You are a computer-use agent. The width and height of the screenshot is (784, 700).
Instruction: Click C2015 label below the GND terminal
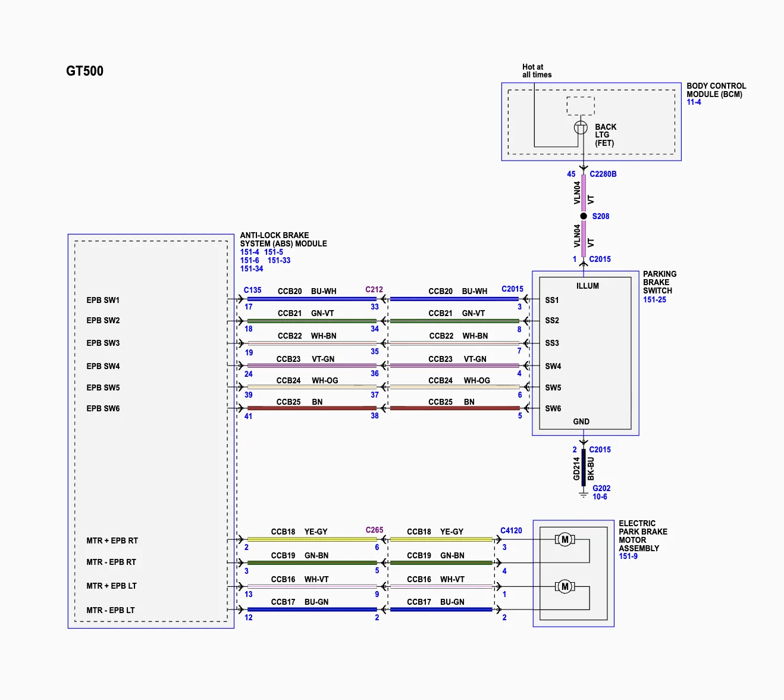pos(600,450)
